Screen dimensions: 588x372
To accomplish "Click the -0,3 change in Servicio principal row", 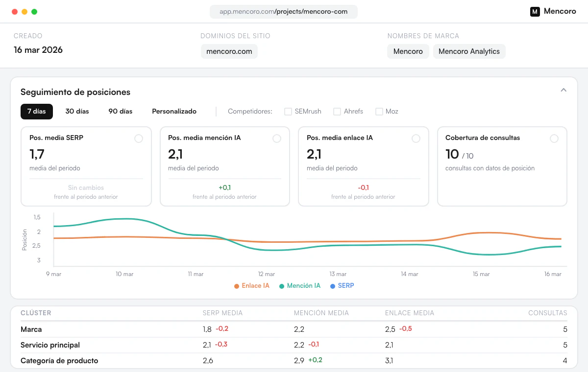I will pos(221,345).
